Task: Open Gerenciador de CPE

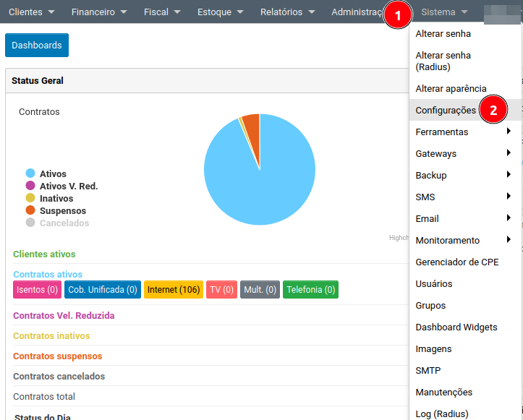Action: pyautogui.click(x=456, y=262)
